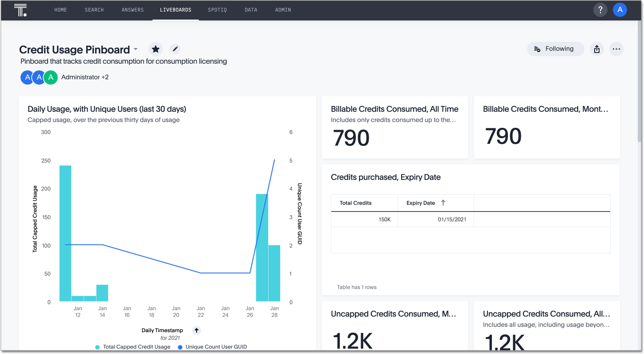Open the ThoughtSpot home logo
This screenshot has height=354, width=644.
pyautogui.click(x=20, y=9)
